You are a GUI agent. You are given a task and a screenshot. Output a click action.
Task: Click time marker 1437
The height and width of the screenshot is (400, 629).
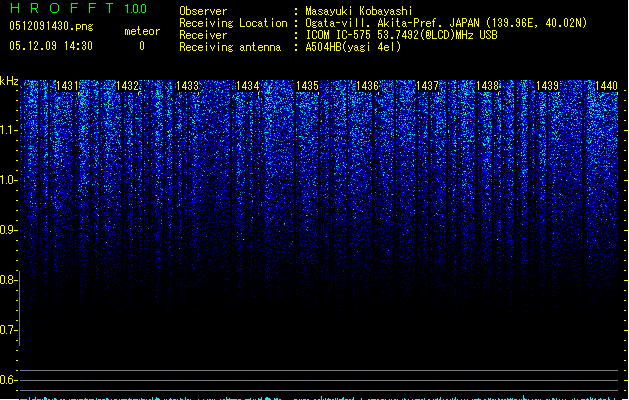click(427, 86)
